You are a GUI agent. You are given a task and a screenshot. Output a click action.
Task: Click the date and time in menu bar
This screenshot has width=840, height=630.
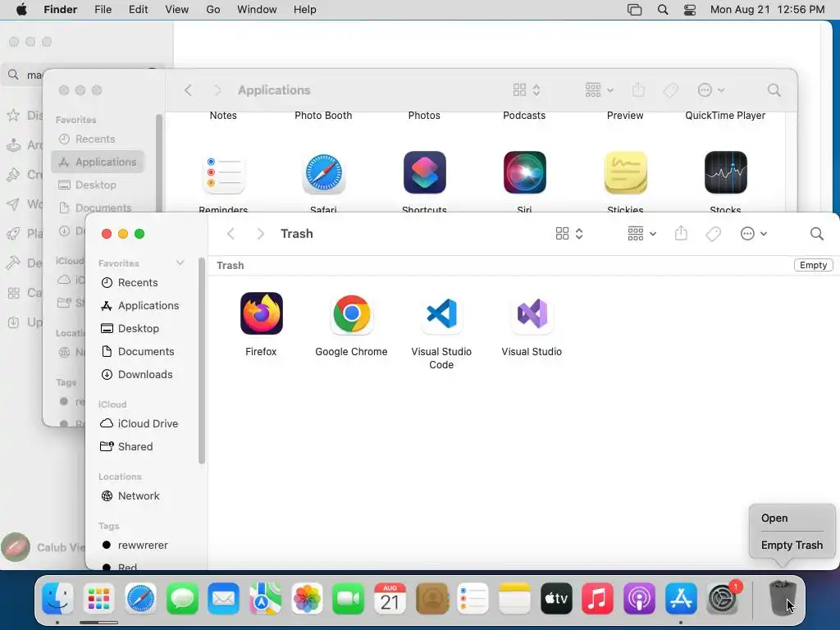click(x=767, y=10)
